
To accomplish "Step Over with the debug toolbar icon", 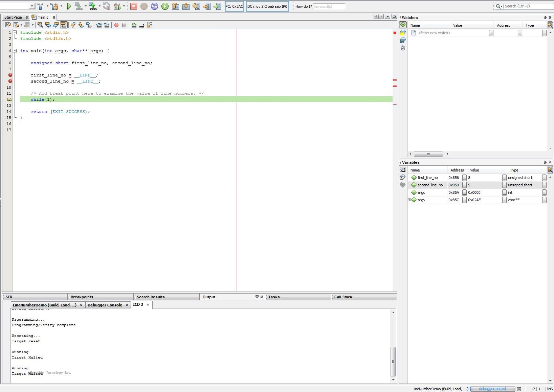I will pos(175,6).
